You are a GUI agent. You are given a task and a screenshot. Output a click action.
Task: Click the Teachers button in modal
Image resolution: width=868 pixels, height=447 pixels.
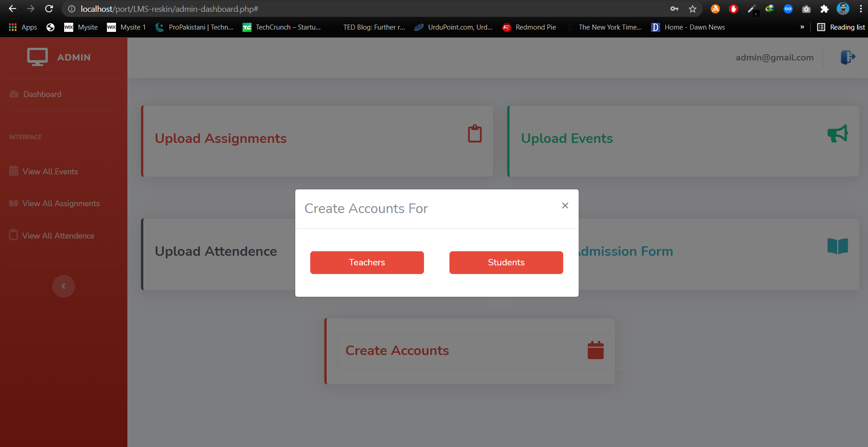click(x=367, y=263)
